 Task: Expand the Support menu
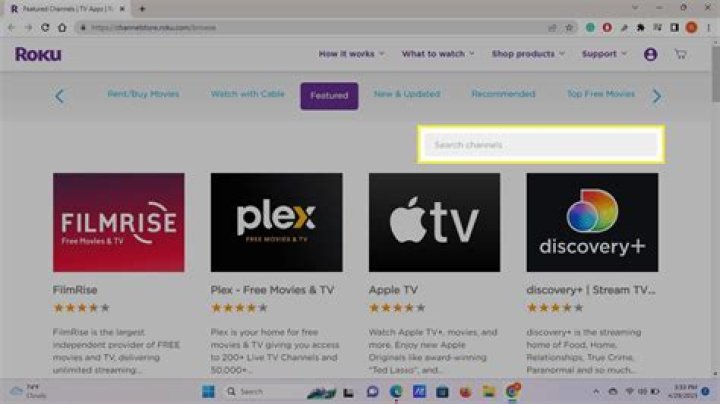click(604, 54)
